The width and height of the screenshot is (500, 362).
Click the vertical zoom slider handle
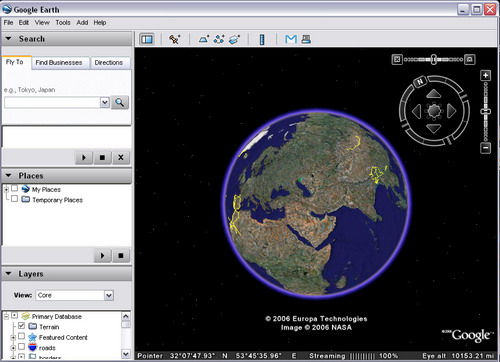point(486,111)
